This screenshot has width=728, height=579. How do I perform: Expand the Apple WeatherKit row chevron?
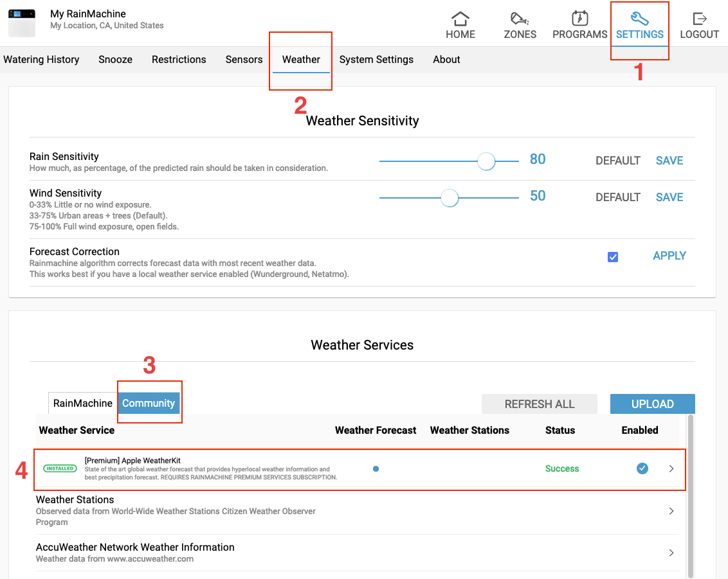pyautogui.click(x=671, y=468)
